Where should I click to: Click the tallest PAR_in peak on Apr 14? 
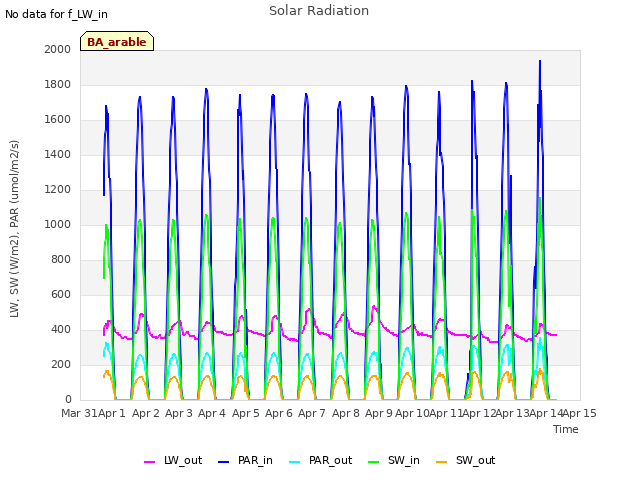[x=540, y=62]
